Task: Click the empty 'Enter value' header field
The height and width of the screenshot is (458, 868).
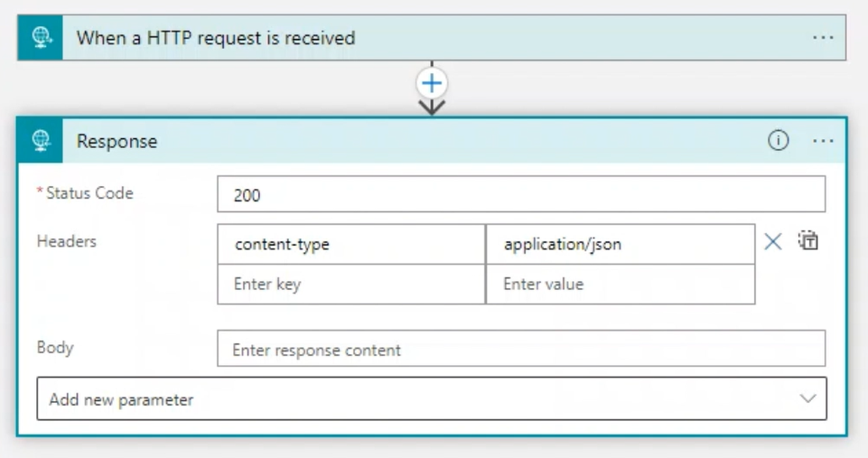Action: pyautogui.click(x=620, y=285)
